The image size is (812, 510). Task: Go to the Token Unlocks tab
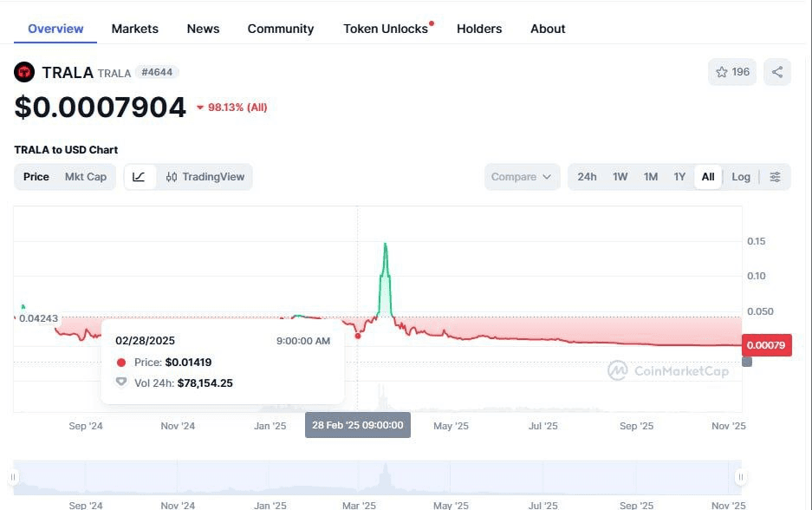[x=386, y=29]
